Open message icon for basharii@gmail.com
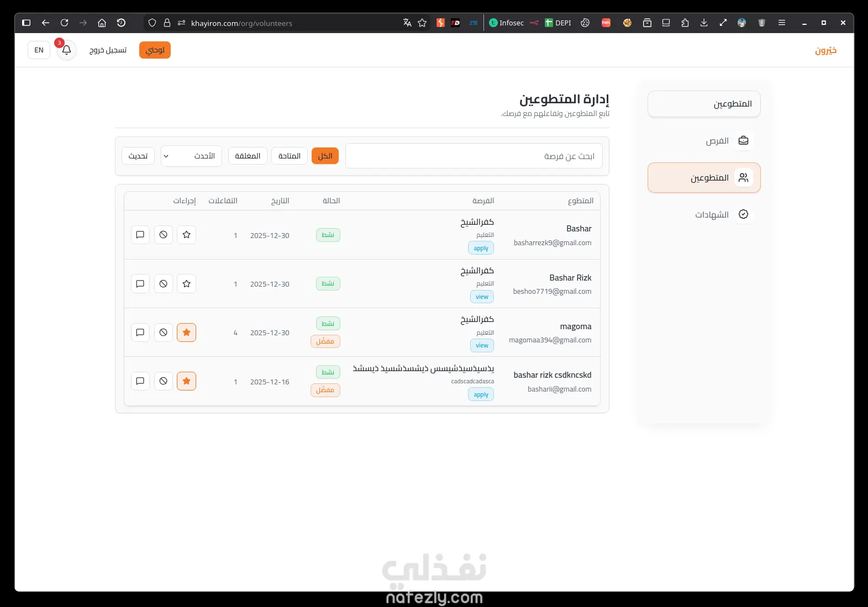This screenshot has width=868, height=607. (140, 381)
